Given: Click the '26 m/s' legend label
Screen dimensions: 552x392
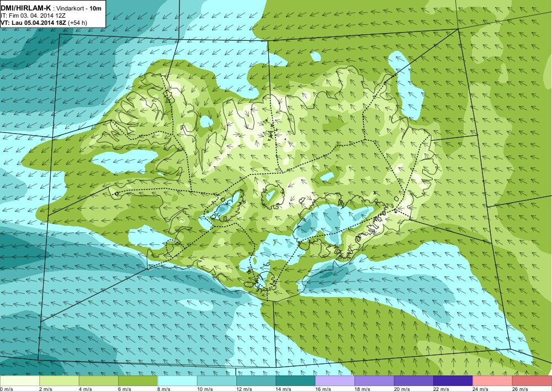Looking at the screenshot, I should pos(521,389).
